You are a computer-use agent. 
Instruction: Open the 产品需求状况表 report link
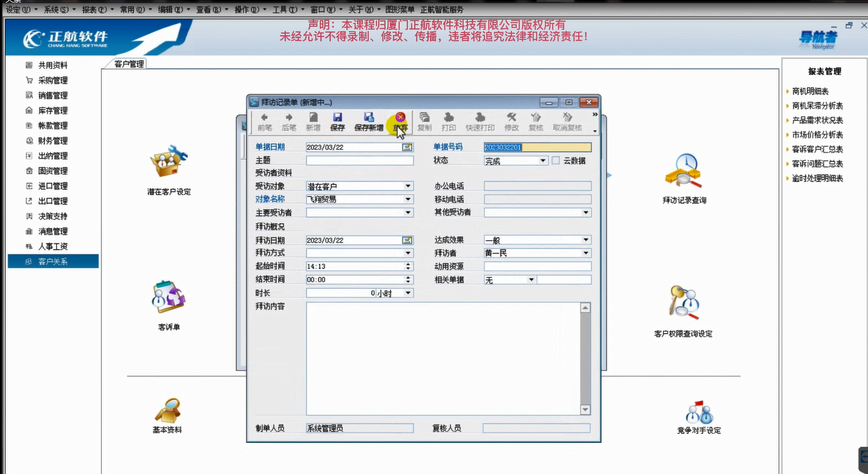point(817,121)
